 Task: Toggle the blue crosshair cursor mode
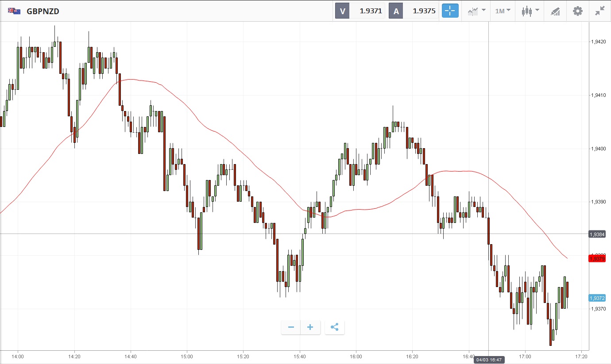coord(450,11)
